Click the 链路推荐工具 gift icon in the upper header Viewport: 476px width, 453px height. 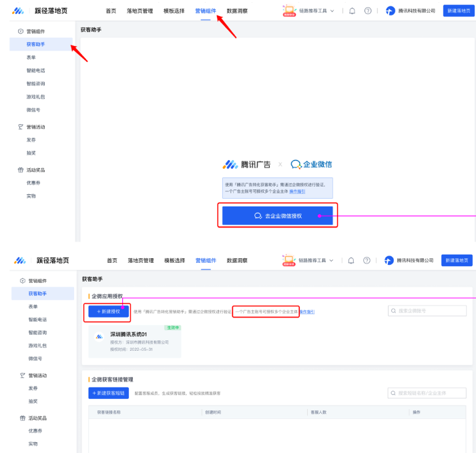(289, 10)
